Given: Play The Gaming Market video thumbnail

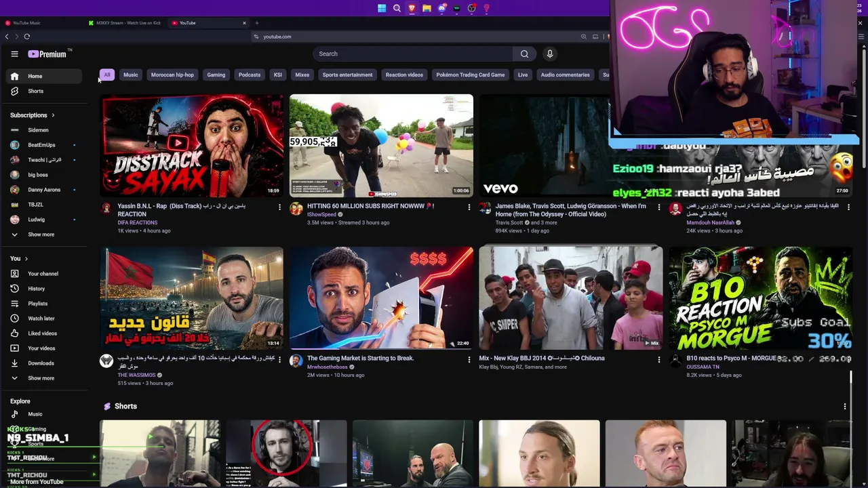Looking at the screenshot, I should [381, 298].
